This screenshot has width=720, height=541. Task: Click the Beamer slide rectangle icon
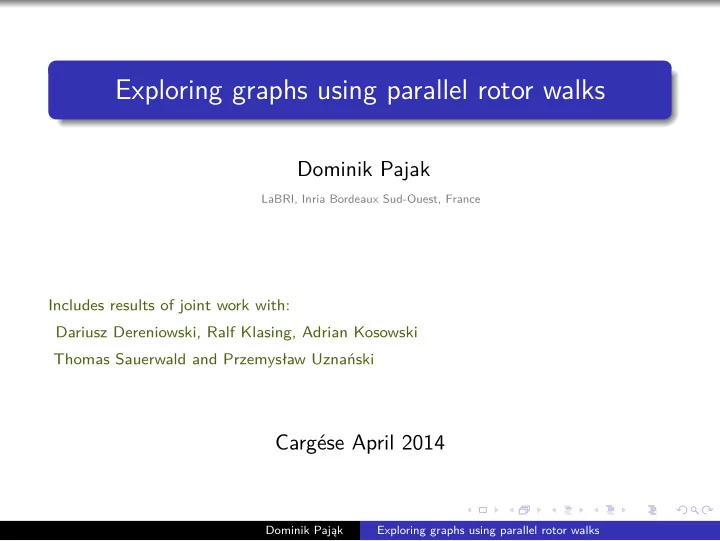pyautogui.click(x=483, y=510)
